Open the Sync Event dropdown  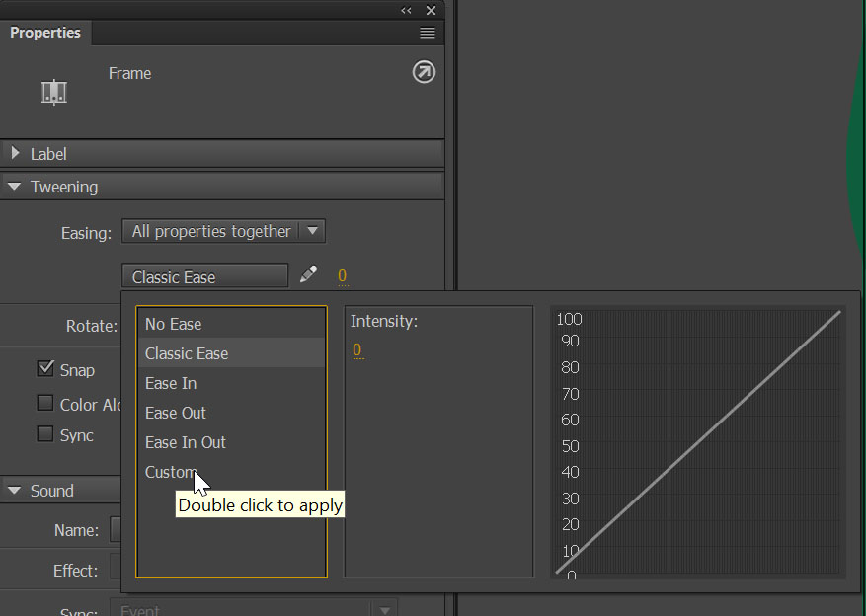click(x=384, y=609)
